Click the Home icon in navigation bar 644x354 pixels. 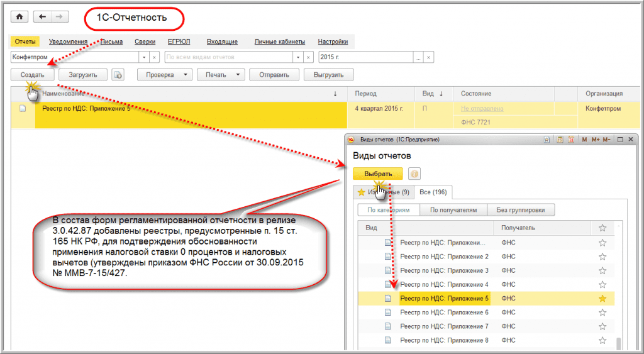pos(18,17)
